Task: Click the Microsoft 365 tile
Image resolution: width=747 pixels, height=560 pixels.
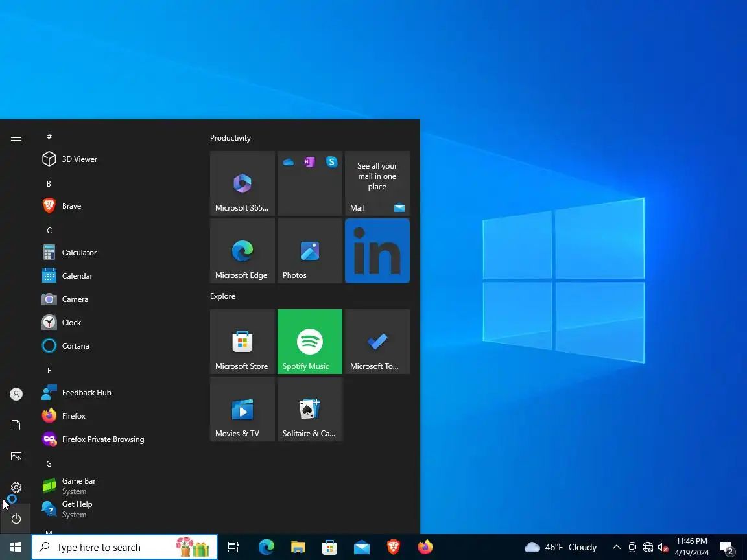Action: [243, 183]
